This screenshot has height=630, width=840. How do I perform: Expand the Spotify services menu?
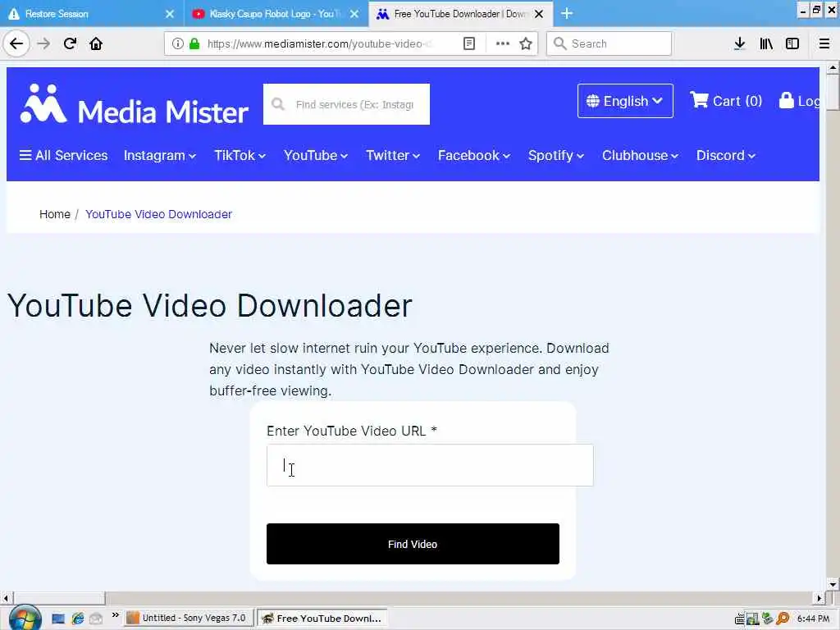[x=555, y=155]
